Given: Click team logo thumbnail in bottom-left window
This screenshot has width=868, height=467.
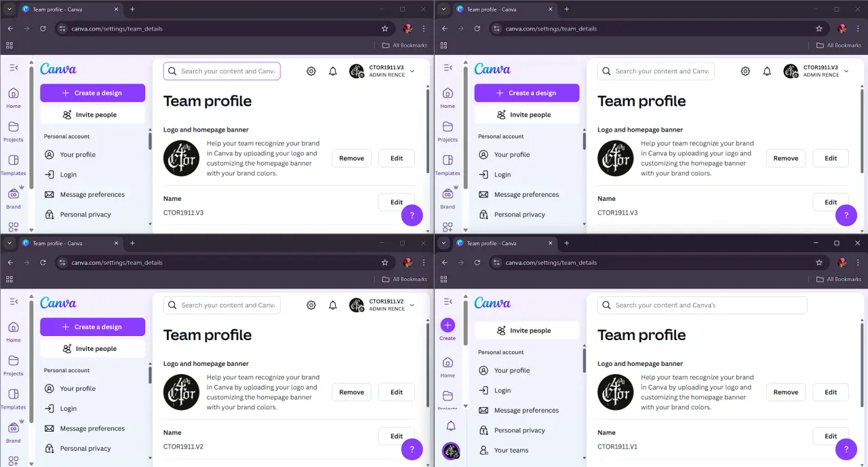Looking at the screenshot, I should pyautogui.click(x=181, y=392).
